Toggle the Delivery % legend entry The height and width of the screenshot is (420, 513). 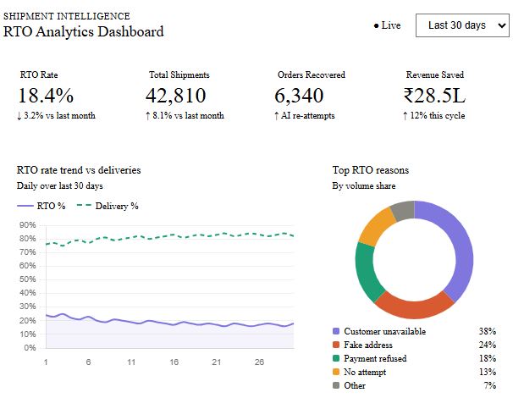[108, 206]
